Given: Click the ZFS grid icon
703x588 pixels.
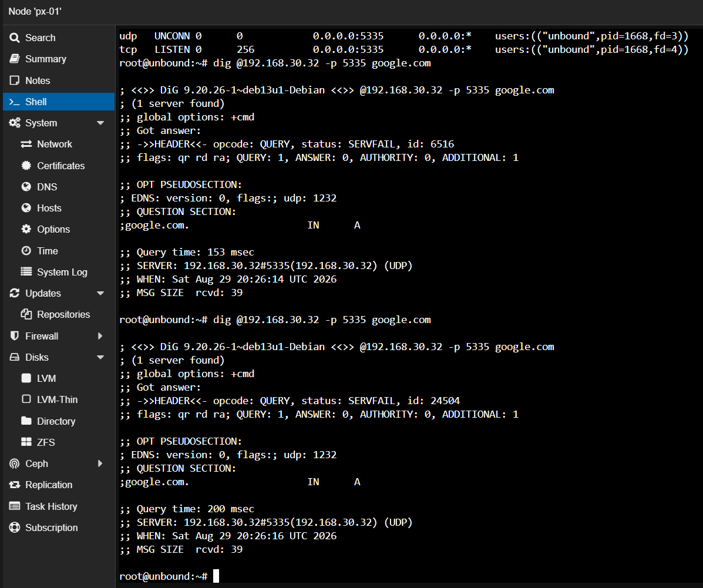Looking at the screenshot, I should 26,442.
